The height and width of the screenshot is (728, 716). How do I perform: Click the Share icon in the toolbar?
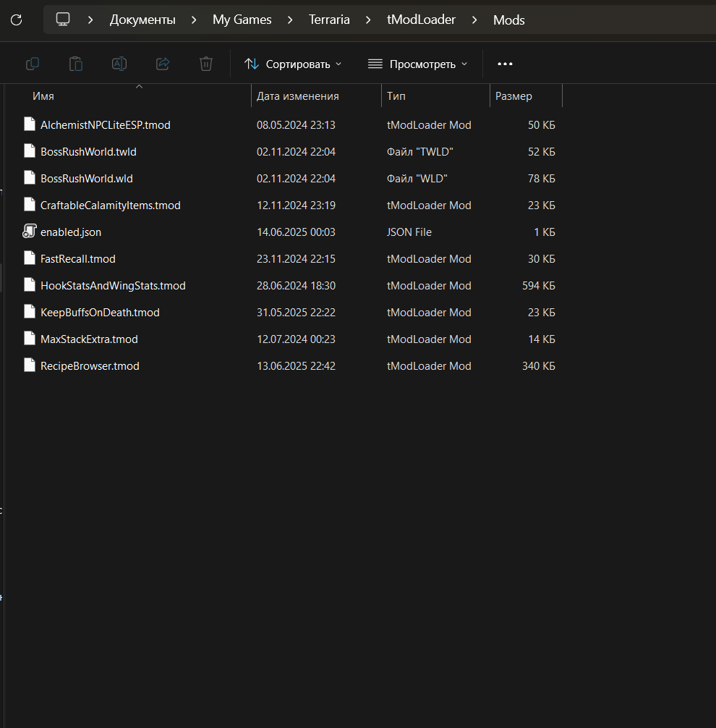pos(163,64)
